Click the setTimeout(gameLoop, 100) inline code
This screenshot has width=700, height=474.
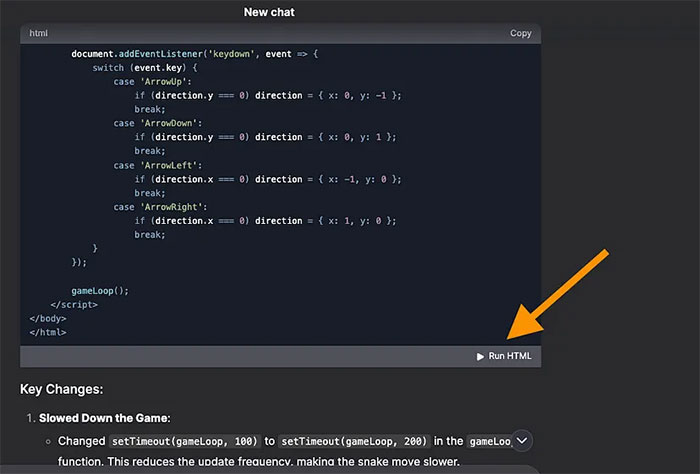[185, 441]
